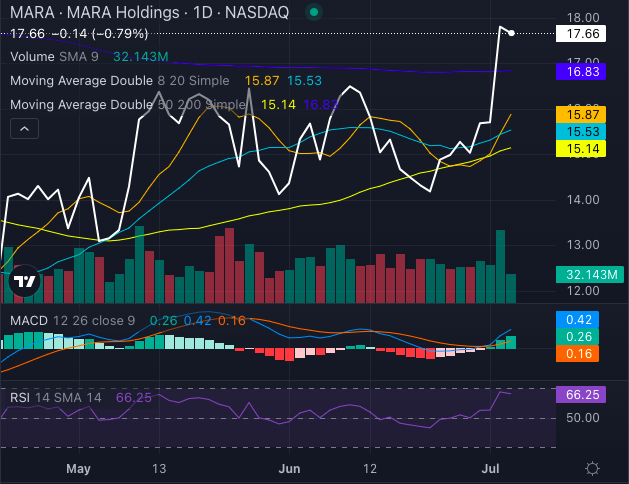The height and width of the screenshot is (484, 629).
Task: Click the Jul date on time axis
Action: tap(490, 468)
